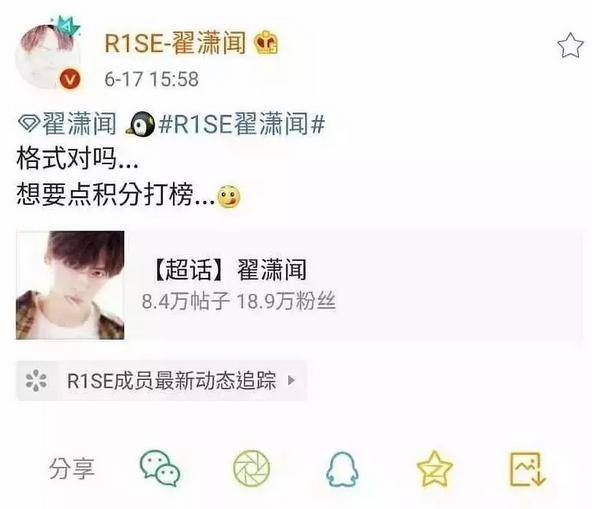Open username R1SE-翟潇闻
This screenshot has width=592, height=509.
[x=175, y=43]
